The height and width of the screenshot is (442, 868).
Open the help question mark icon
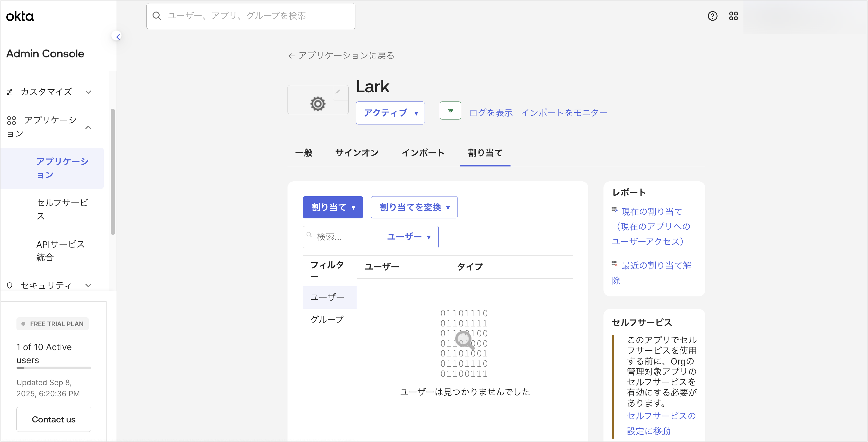pos(712,16)
